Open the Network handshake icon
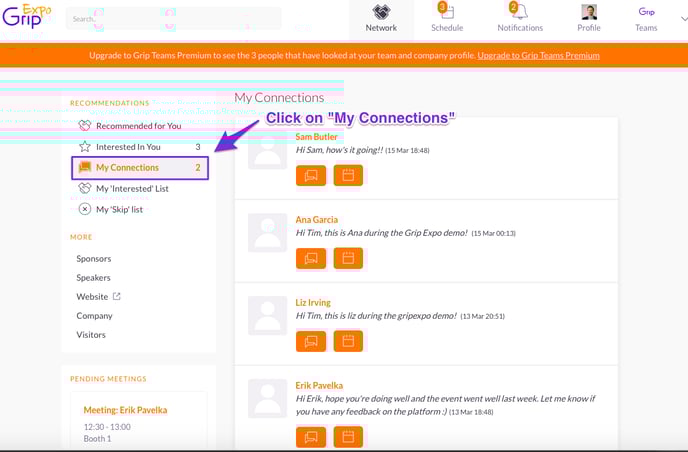This screenshot has height=452, width=688. pos(381,12)
